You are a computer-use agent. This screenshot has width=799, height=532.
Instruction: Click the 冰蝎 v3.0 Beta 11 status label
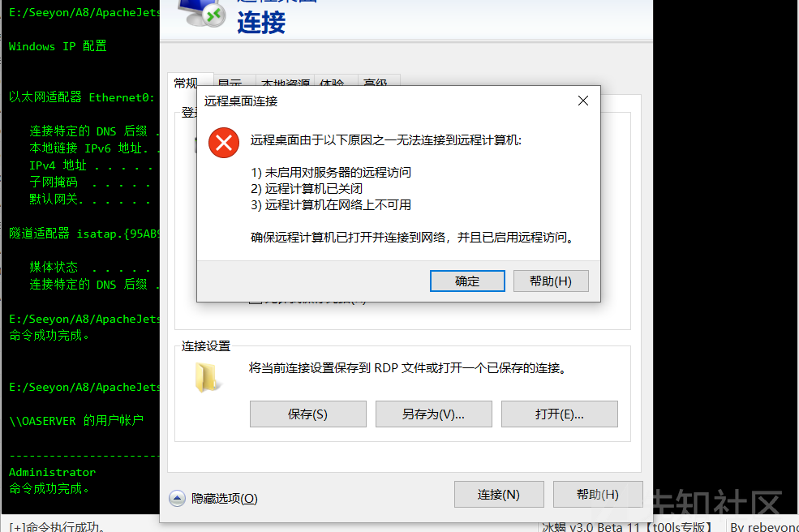tap(627, 526)
